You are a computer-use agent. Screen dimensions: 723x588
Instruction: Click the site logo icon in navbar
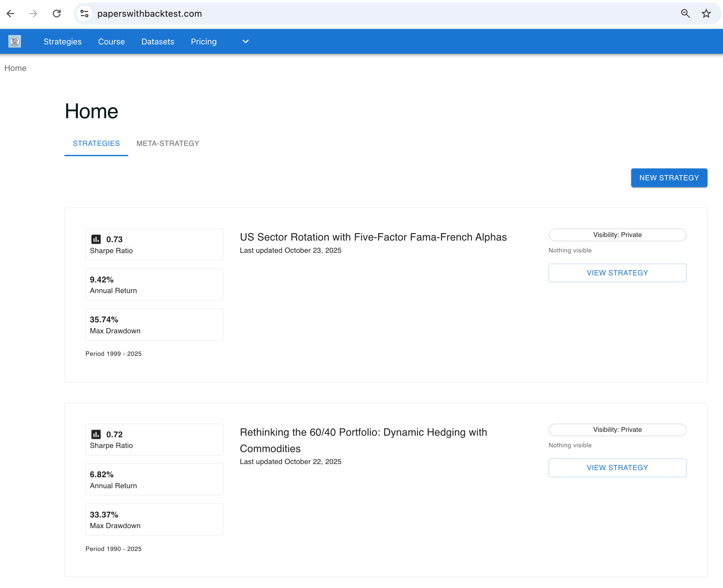14,41
